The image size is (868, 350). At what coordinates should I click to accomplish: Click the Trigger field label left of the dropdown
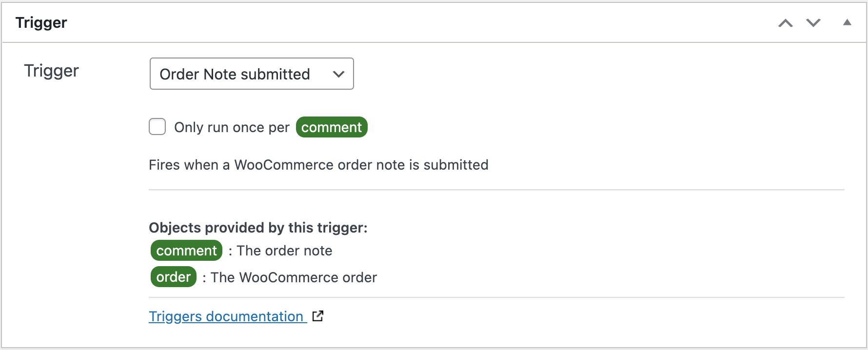51,71
